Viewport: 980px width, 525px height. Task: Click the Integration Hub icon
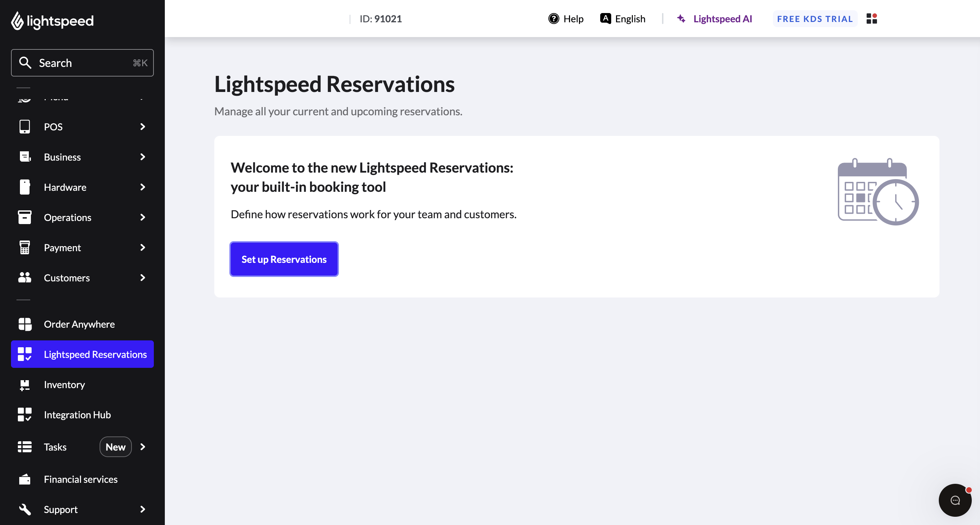pos(25,415)
